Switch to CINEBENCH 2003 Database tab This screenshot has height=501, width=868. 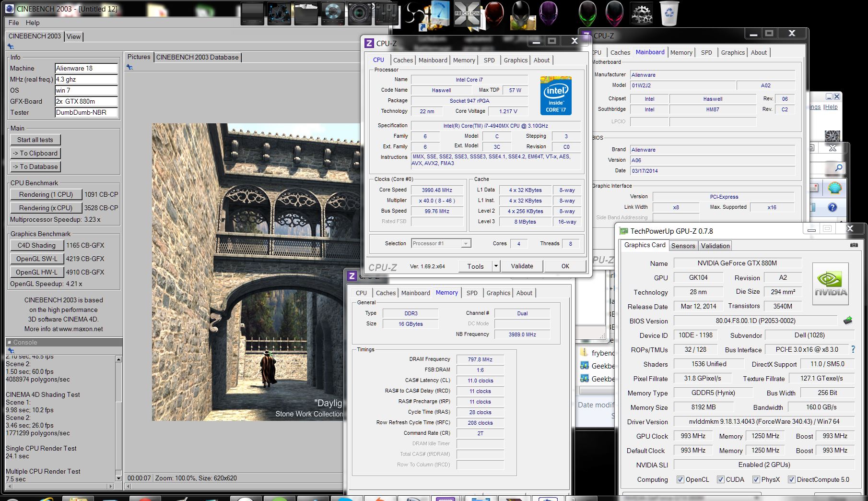197,57
